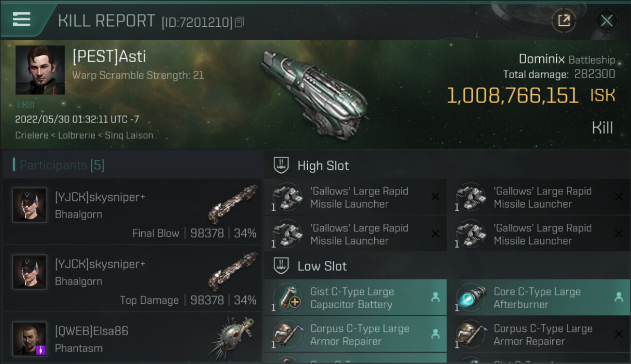Click the share kill report icon
Image resolution: width=631 pixels, height=364 pixels.
point(564,21)
